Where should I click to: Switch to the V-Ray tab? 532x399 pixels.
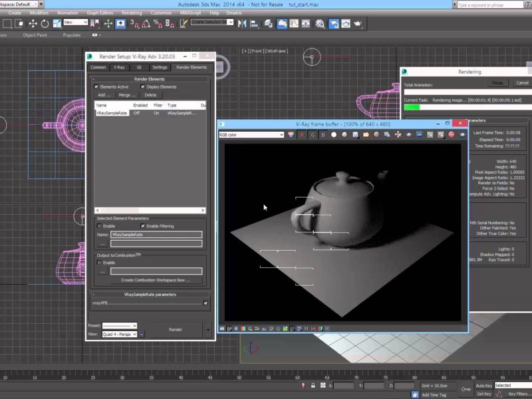click(x=119, y=67)
